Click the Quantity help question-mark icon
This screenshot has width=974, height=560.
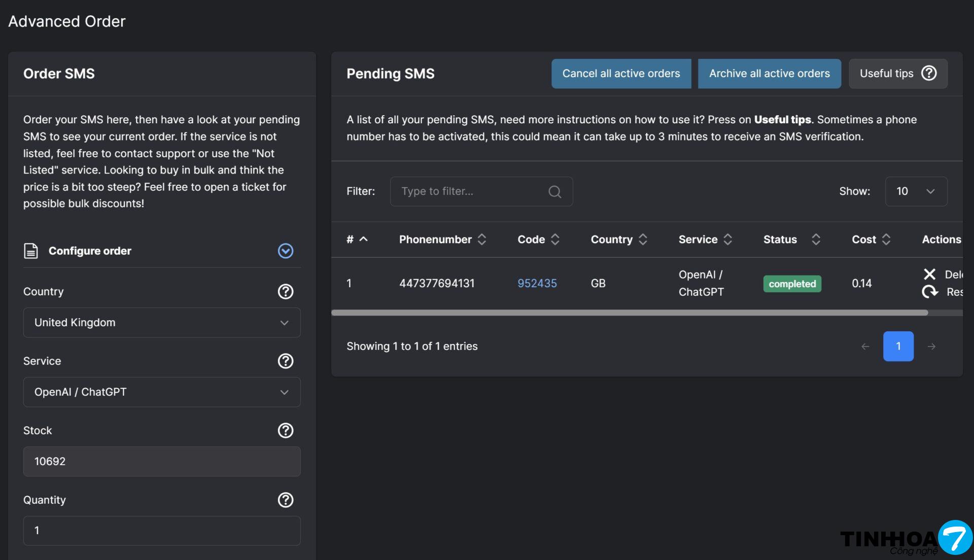click(x=286, y=500)
